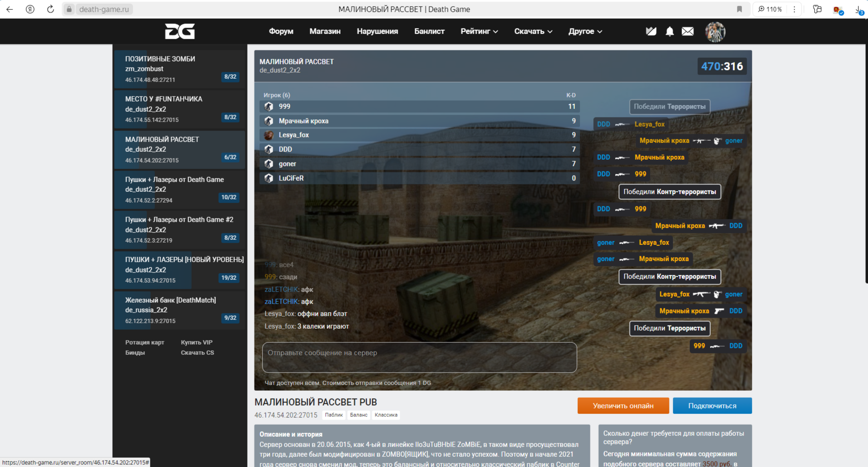The image size is (868, 467).
Task: Click the player icon next to DDD in scoreboard
Action: 269,149
